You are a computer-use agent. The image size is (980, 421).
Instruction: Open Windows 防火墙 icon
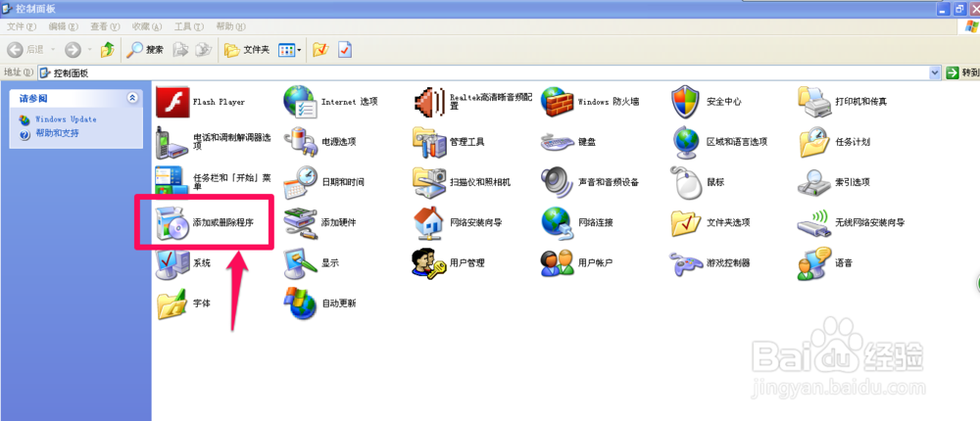tap(558, 101)
